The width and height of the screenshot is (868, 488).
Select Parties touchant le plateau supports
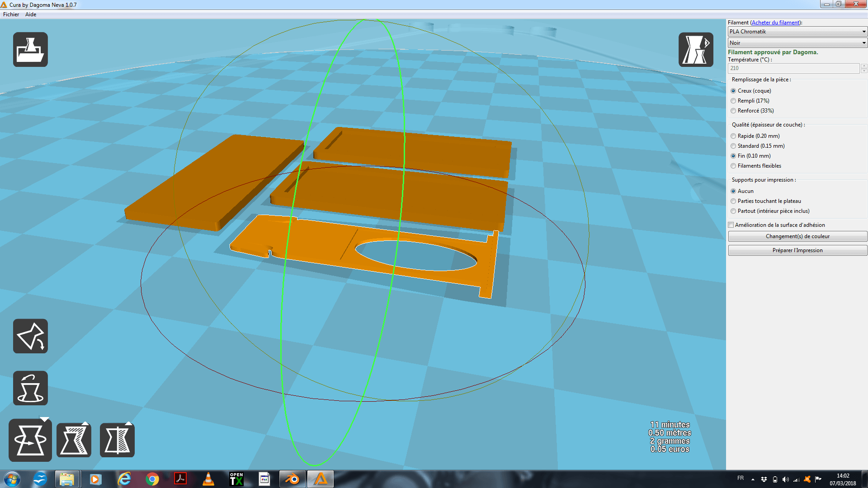pos(733,201)
